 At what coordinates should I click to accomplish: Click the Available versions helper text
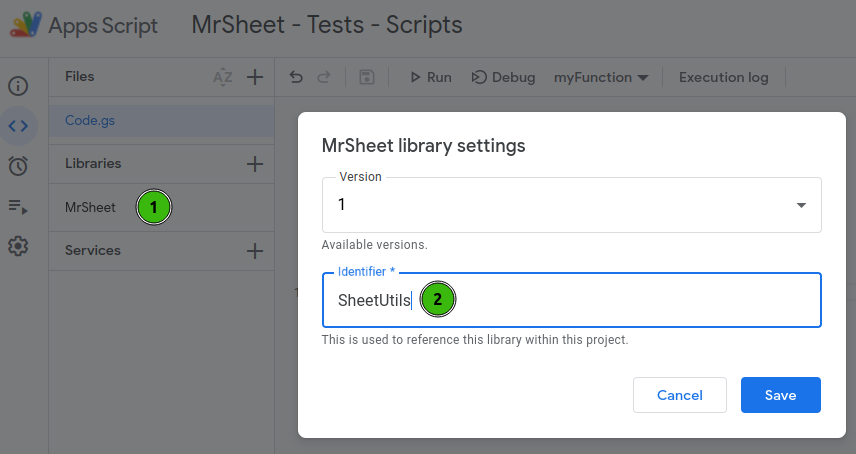374,244
